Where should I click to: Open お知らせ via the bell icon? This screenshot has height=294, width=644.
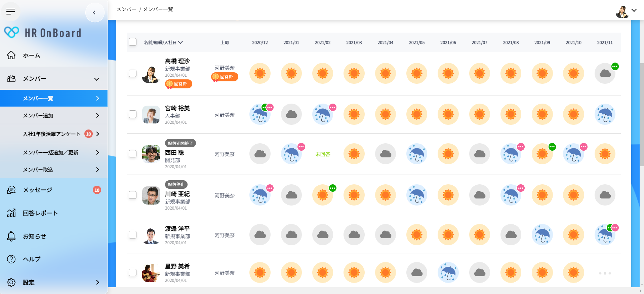coord(11,236)
